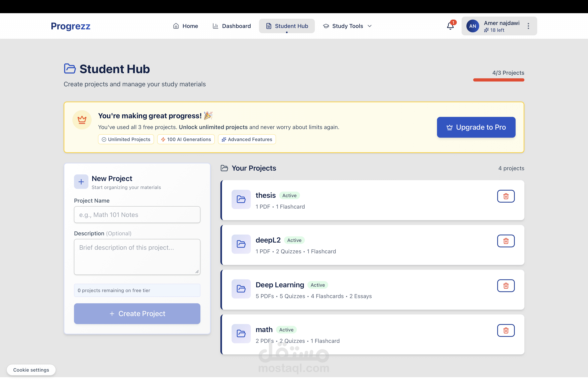This screenshot has height=382, width=588.
Task: Open notifications via the bell icon
Action: coord(450,26)
